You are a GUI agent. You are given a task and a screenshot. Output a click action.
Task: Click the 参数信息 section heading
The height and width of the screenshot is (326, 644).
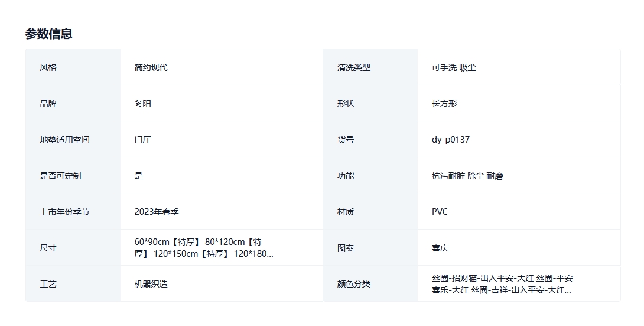click(48, 34)
